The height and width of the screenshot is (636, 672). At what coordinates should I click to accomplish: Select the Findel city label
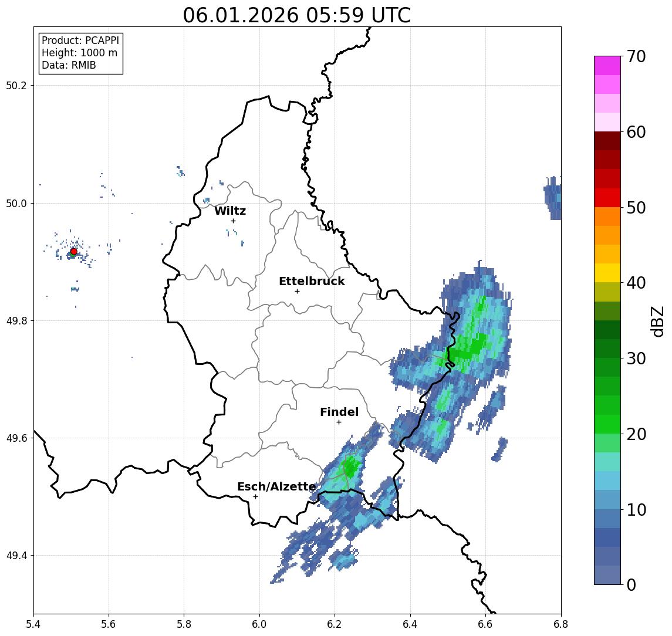coord(339,412)
